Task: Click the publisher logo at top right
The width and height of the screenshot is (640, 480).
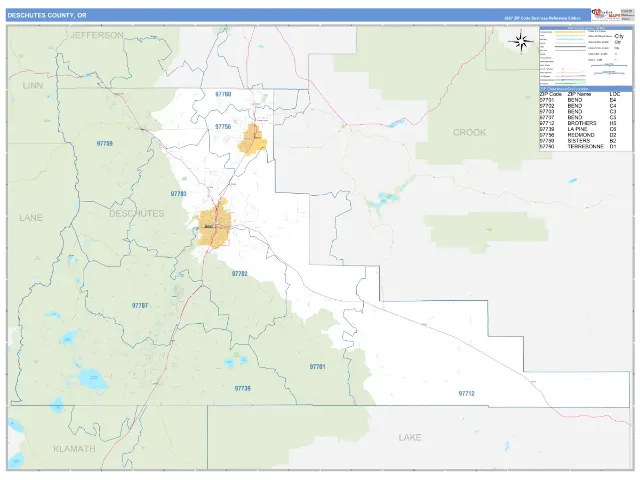Action: 606,15
